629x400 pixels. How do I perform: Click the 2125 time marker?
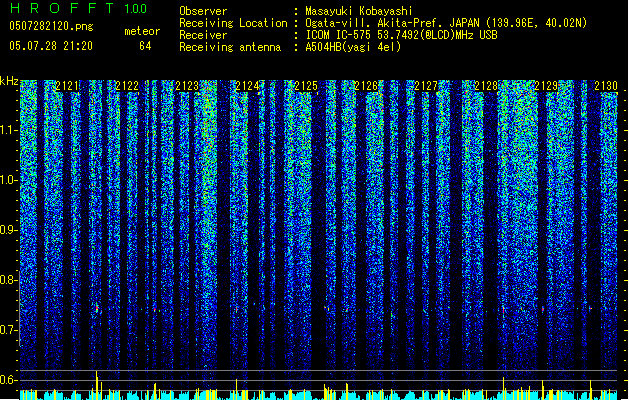click(306, 86)
